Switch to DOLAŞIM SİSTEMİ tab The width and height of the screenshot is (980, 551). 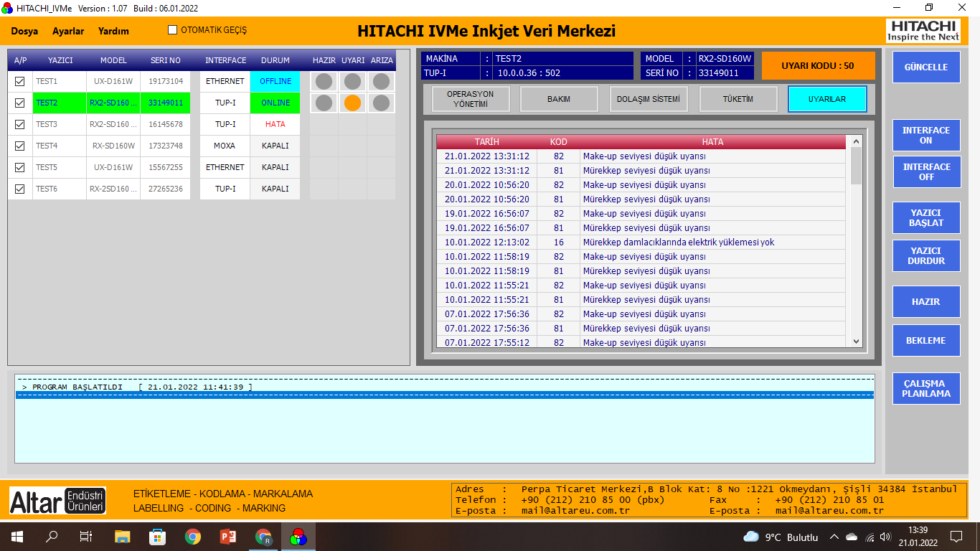click(649, 99)
